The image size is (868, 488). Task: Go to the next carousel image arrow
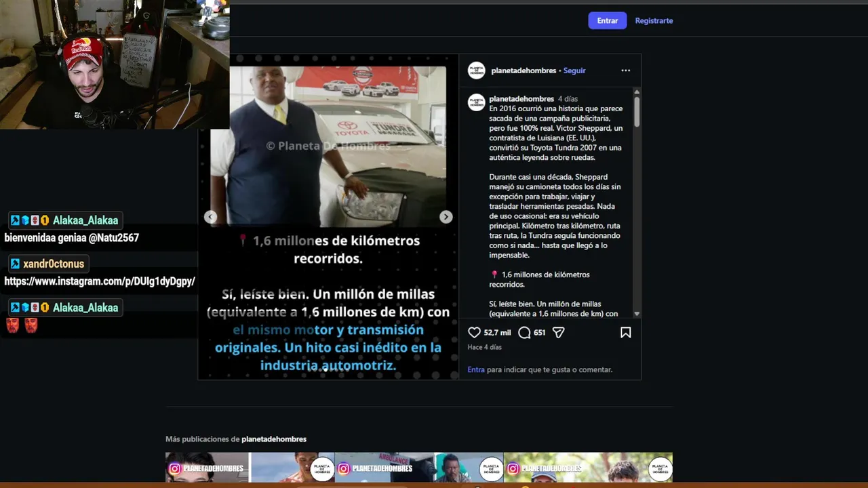[446, 217]
